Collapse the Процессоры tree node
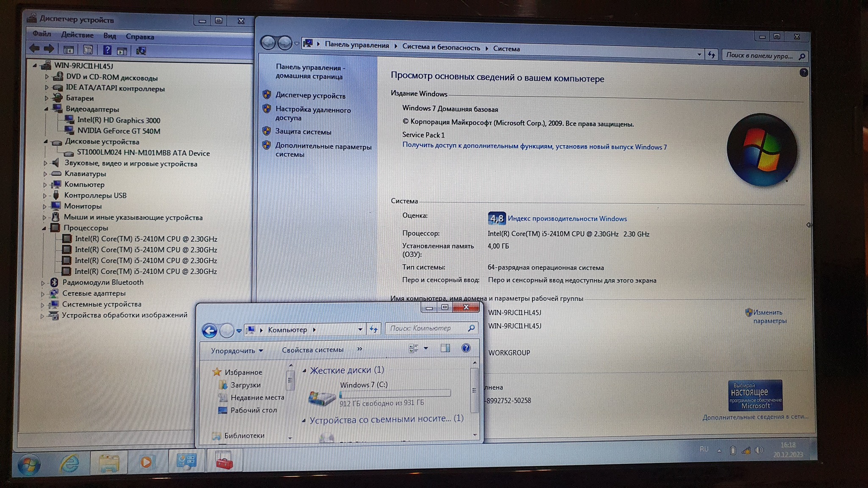868x488 pixels. pos(44,228)
